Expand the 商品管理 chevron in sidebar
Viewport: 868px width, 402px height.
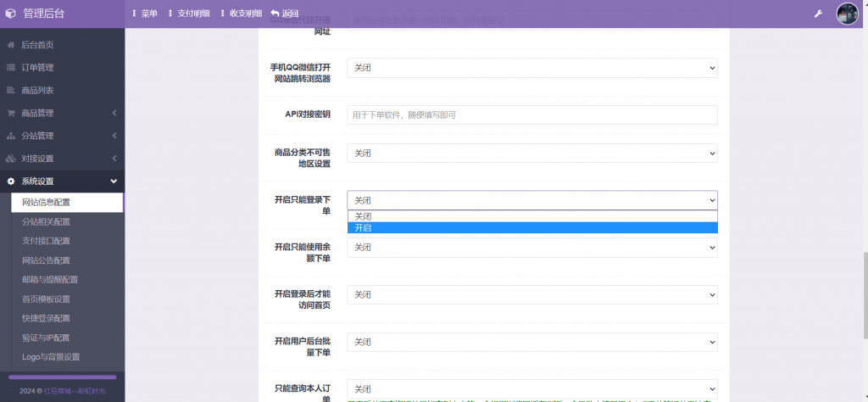point(114,113)
